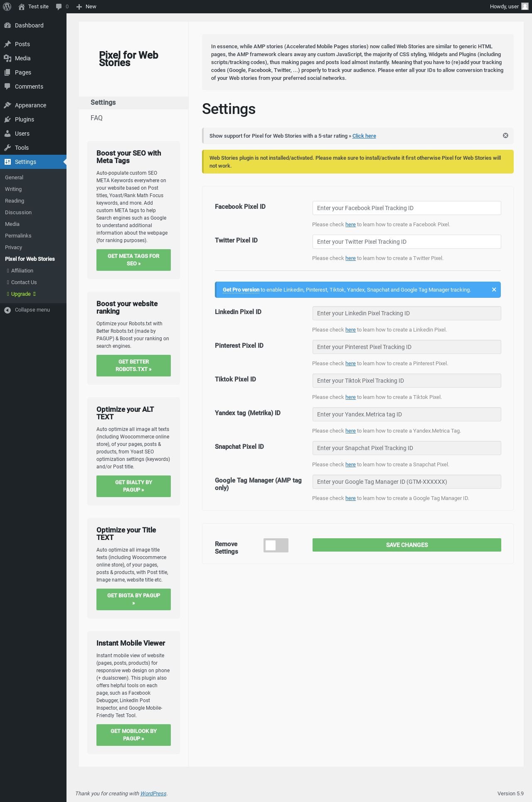Viewport: 532px width, 802px height.
Task: Switch to the Settings plugin tab
Action: click(133, 103)
